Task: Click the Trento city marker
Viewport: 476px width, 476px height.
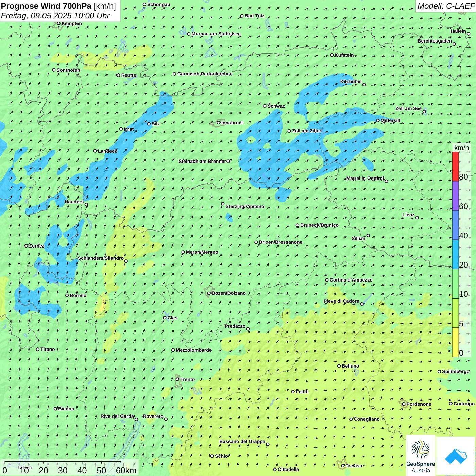Action: pyautogui.click(x=177, y=379)
